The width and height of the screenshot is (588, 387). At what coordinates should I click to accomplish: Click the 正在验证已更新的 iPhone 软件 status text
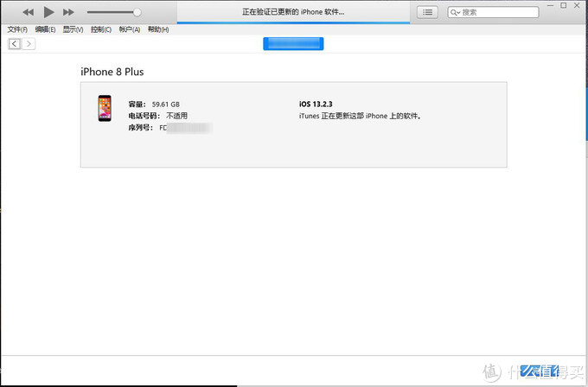293,12
